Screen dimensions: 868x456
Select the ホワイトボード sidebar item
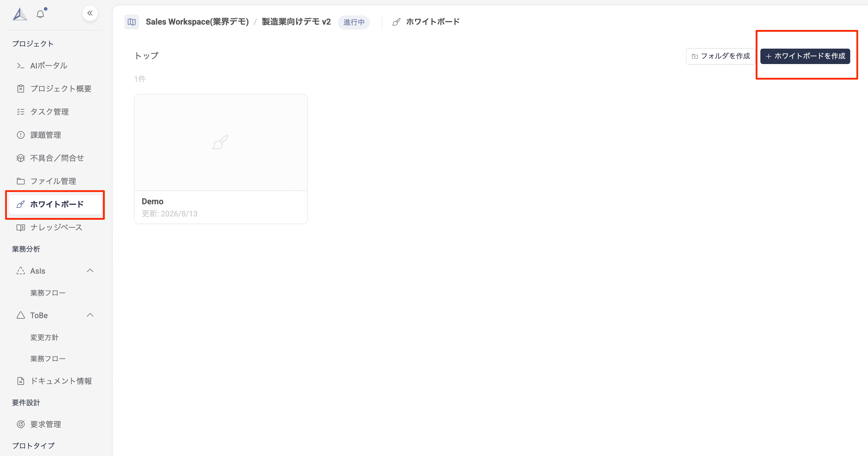(x=56, y=204)
